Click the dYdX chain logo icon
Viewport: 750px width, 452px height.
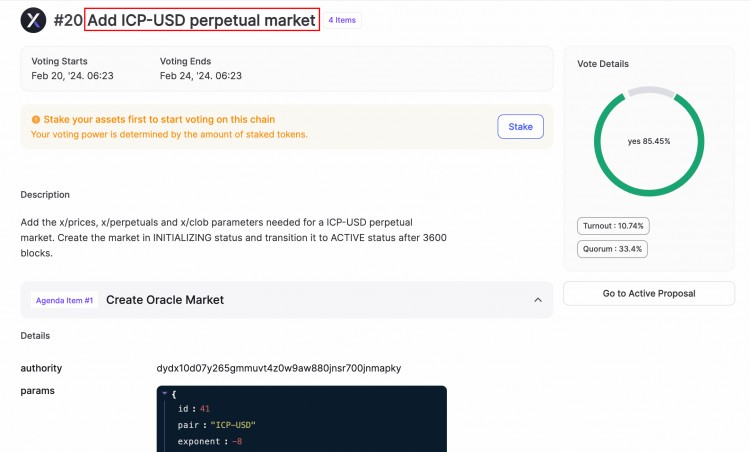33,20
